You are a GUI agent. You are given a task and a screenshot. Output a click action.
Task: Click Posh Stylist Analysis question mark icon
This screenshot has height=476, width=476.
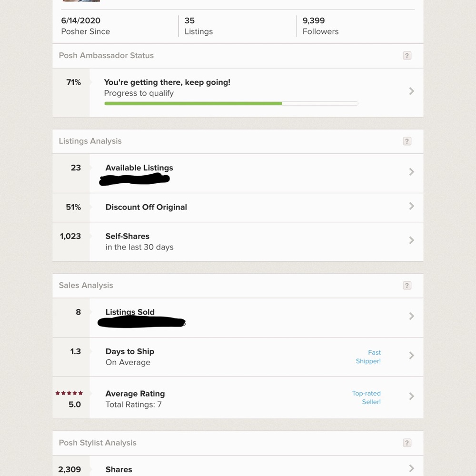coord(407,443)
